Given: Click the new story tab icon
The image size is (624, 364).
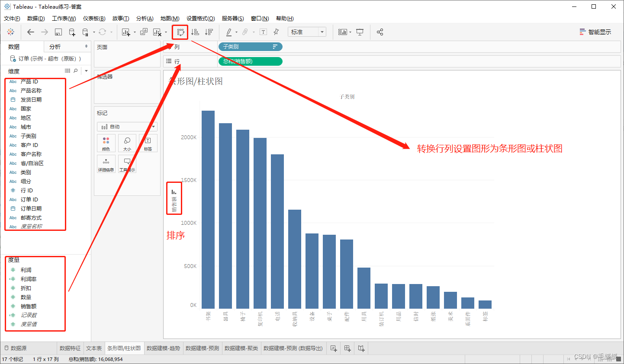Looking at the screenshot, I should click(x=361, y=348).
